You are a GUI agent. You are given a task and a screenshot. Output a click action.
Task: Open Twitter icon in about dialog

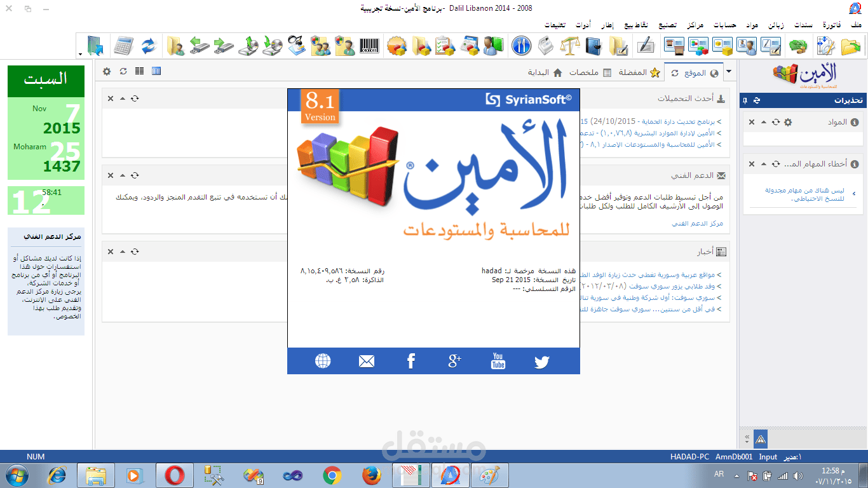[x=541, y=362]
